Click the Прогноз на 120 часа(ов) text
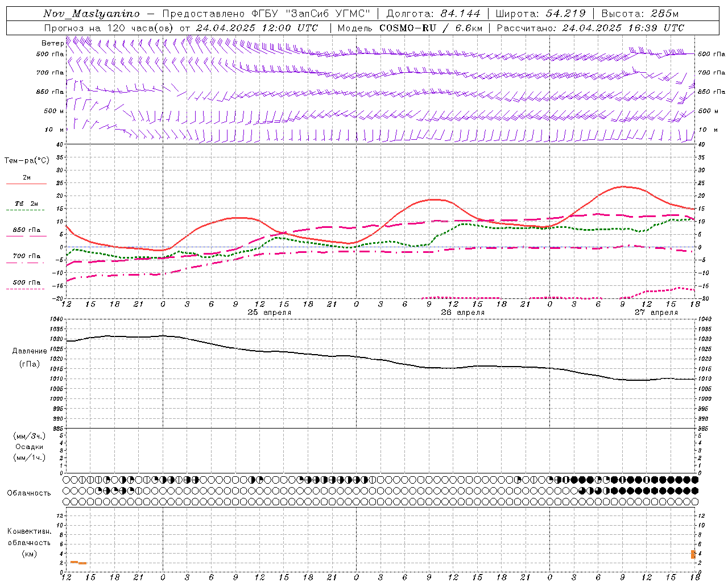 pos(110,28)
